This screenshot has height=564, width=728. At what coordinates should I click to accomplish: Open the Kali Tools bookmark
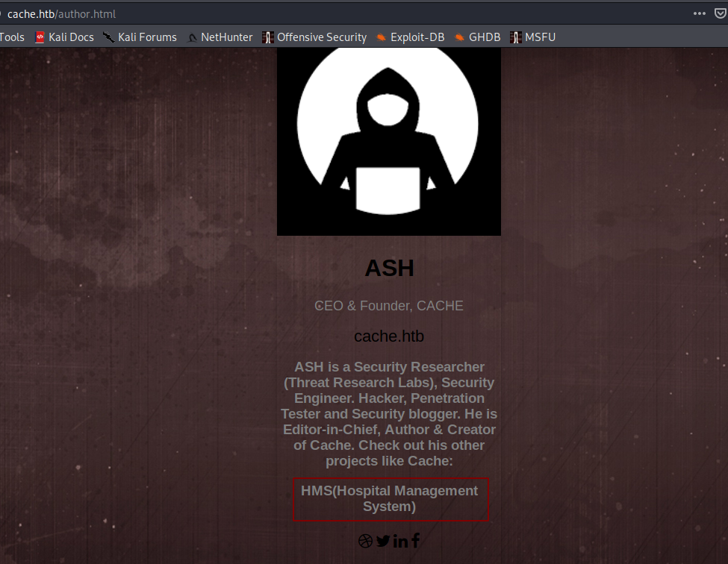[12, 37]
